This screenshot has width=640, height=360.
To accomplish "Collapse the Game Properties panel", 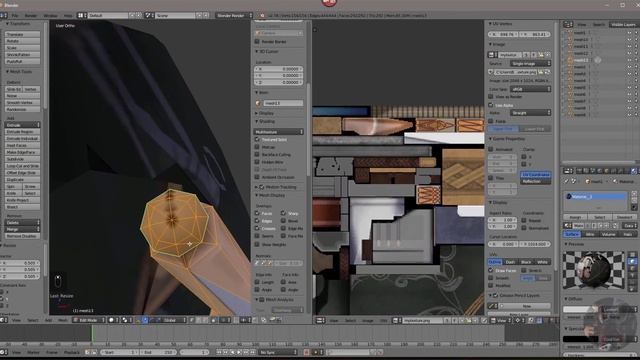I will (x=506, y=139).
